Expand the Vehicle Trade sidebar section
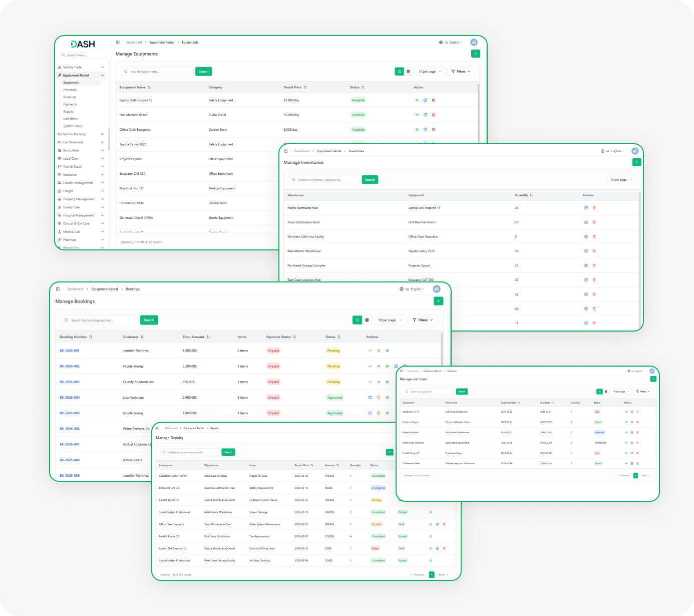Viewport: 694px width, 616px height. tap(81, 67)
